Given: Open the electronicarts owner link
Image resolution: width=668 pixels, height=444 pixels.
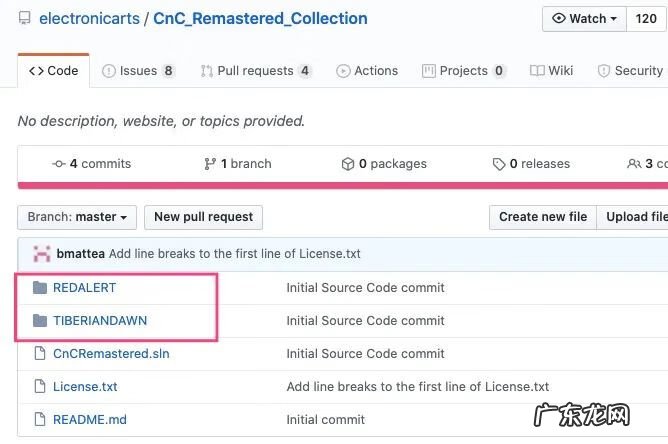Looking at the screenshot, I should 90,19.
